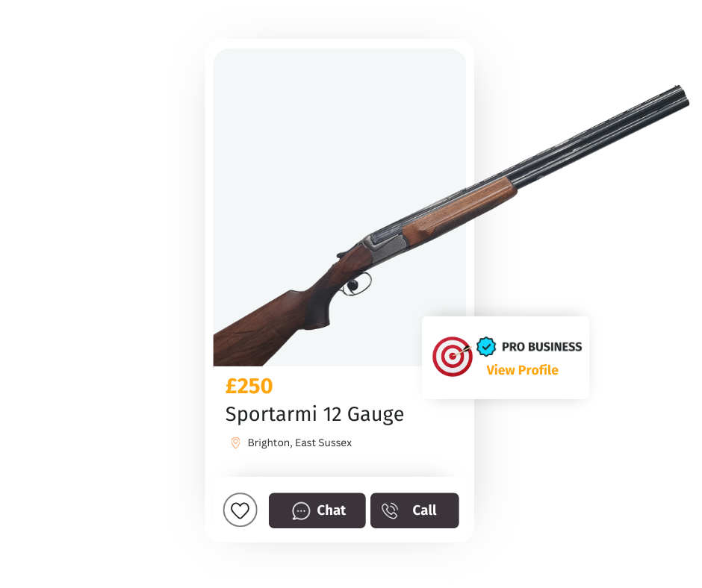This screenshot has height=588, width=702.
Task: Favorite the listing with the heart icon
Action: 240,510
